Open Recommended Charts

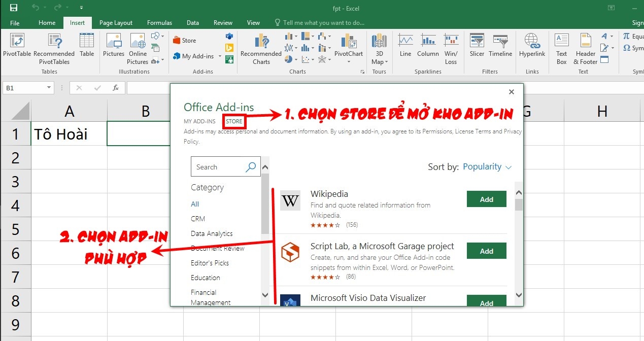coord(261,49)
